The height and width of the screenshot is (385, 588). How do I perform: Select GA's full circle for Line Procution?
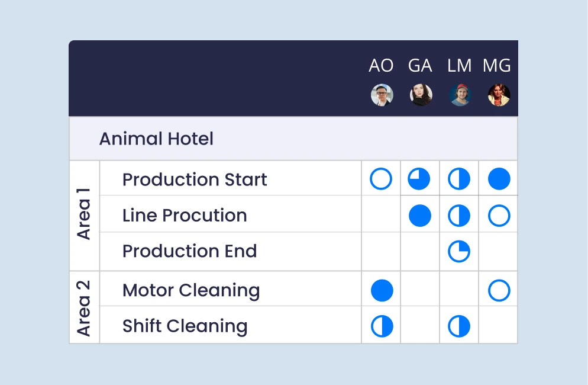pos(420,216)
